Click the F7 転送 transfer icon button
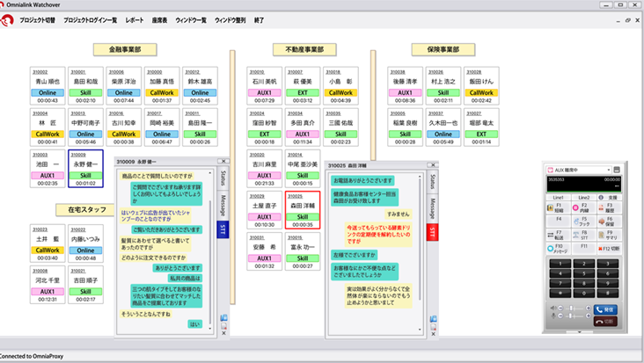Image resolution: width=644 pixels, height=363 pixels. click(x=558, y=235)
